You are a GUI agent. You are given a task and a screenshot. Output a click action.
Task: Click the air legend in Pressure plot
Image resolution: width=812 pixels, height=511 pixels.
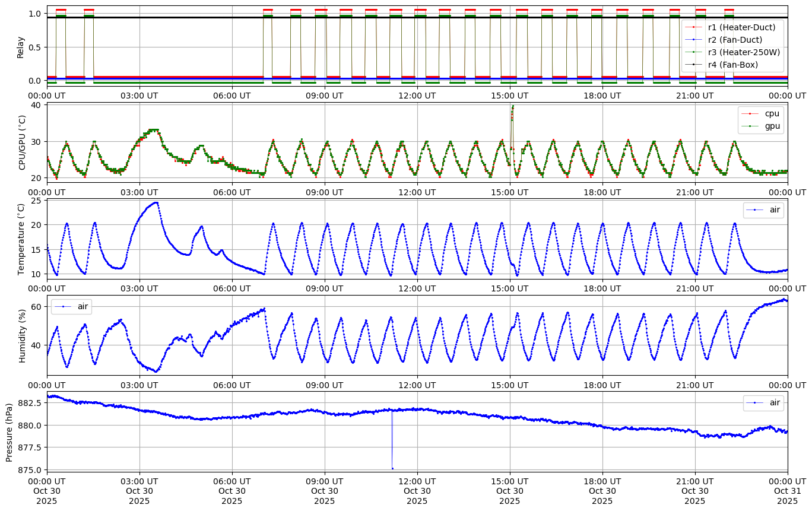pyautogui.click(x=775, y=402)
